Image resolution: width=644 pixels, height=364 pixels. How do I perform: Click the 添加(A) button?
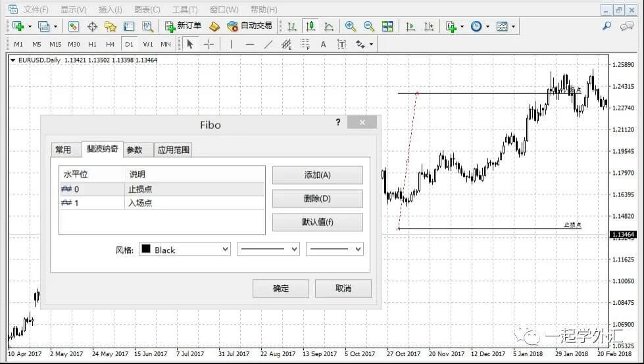[318, 175]
